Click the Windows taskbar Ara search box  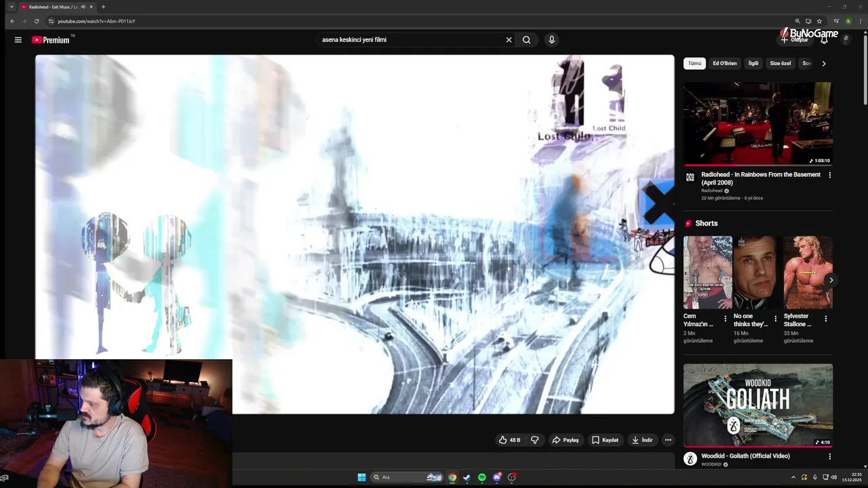[407, 477]
